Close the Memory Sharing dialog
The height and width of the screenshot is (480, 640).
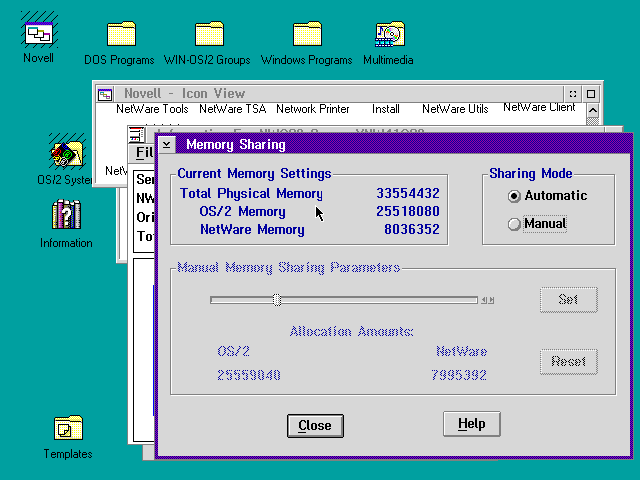click(x=315, y=426)
